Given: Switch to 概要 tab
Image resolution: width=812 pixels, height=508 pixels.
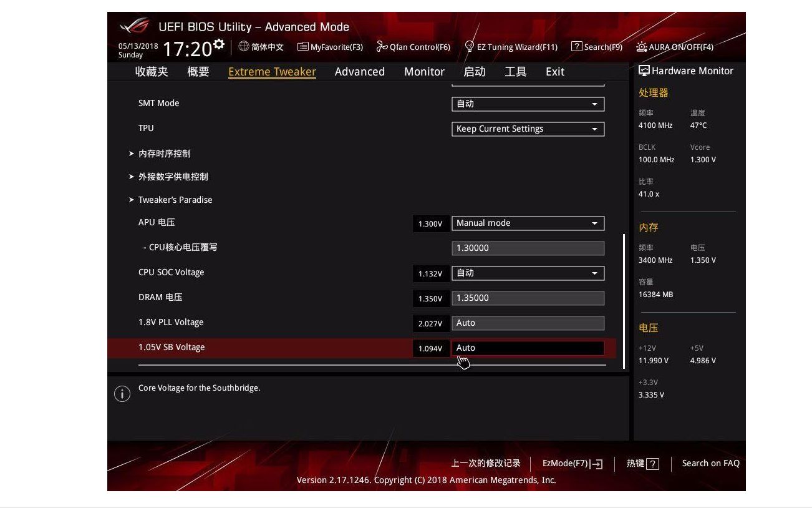Looking at the screenshot, I should coord(198,72).
